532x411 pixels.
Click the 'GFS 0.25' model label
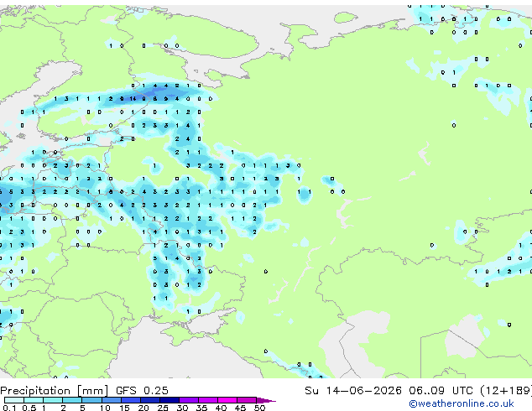point(142,391)
